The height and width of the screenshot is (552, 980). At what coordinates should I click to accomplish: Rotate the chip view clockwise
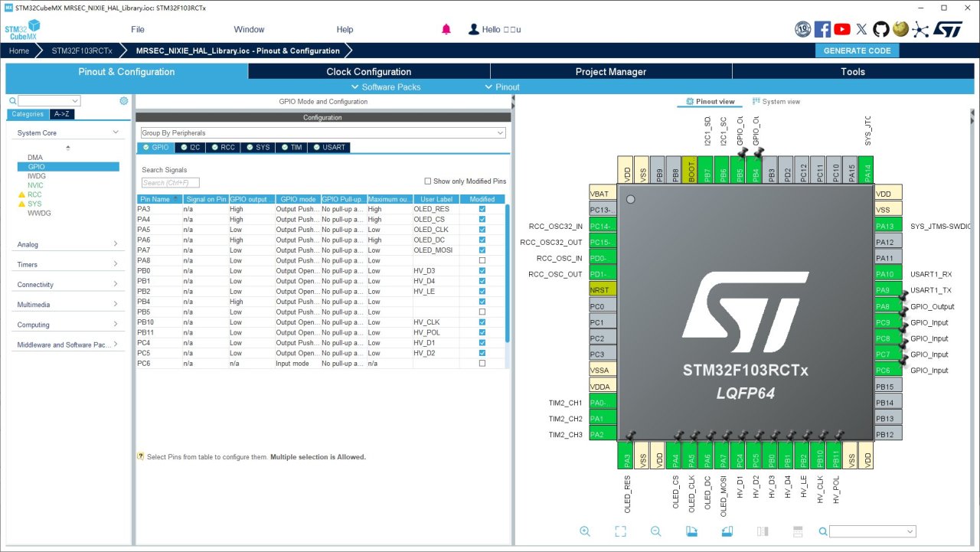coord(691,531)
